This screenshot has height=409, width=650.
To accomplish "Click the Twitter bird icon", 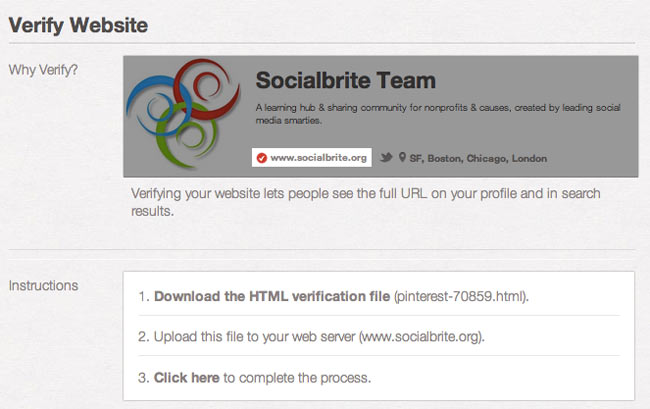I will click(386, 157).
